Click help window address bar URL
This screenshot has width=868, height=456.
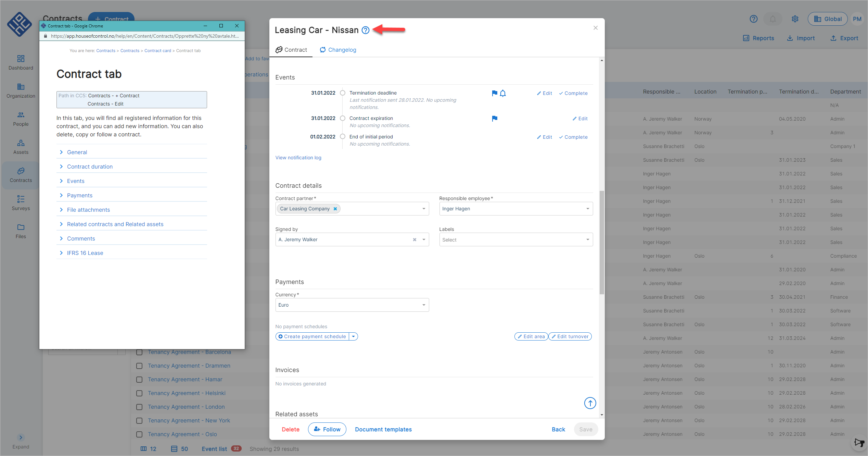[x=144, y=36]
